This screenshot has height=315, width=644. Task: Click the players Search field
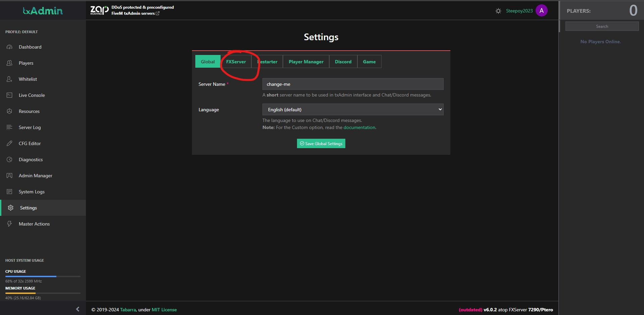point(602,26)
